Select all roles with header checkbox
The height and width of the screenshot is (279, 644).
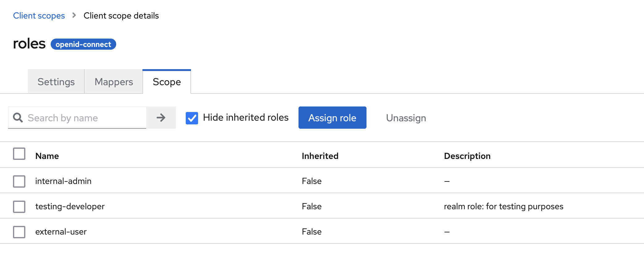click(19, 154)
